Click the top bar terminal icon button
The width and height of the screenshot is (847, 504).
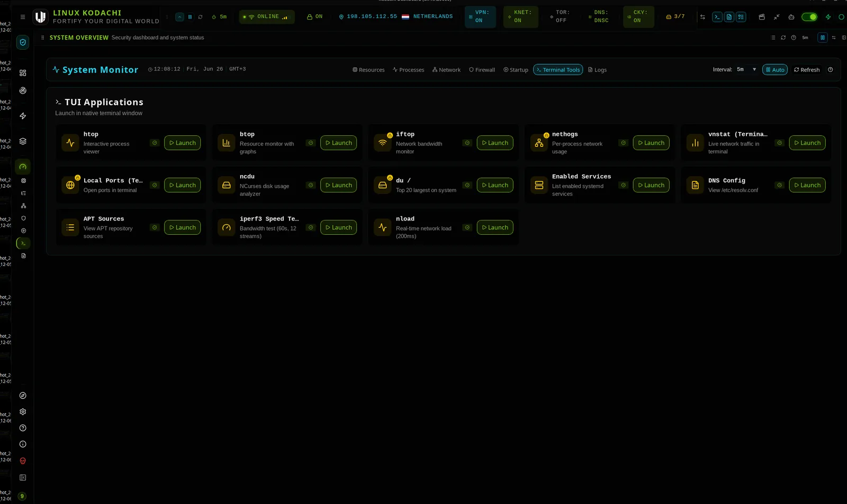click(x=717, y=17)
